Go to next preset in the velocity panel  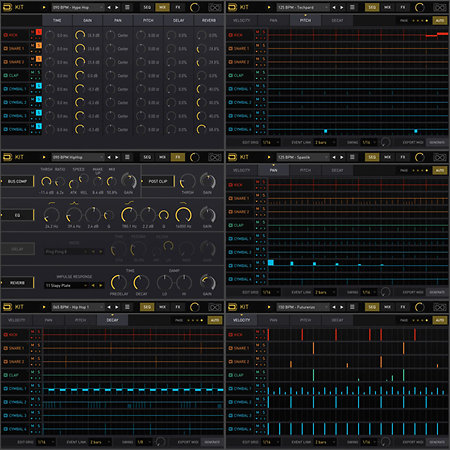point(342,307)
